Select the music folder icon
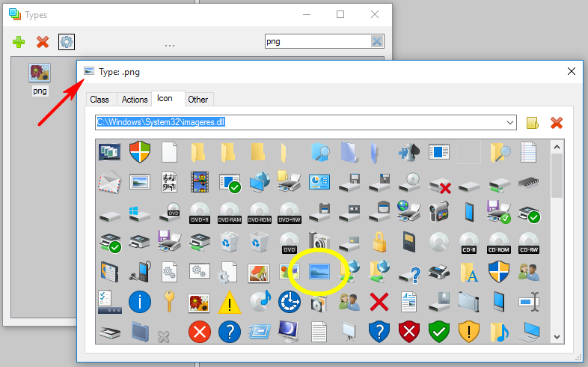 coord(499,332)
